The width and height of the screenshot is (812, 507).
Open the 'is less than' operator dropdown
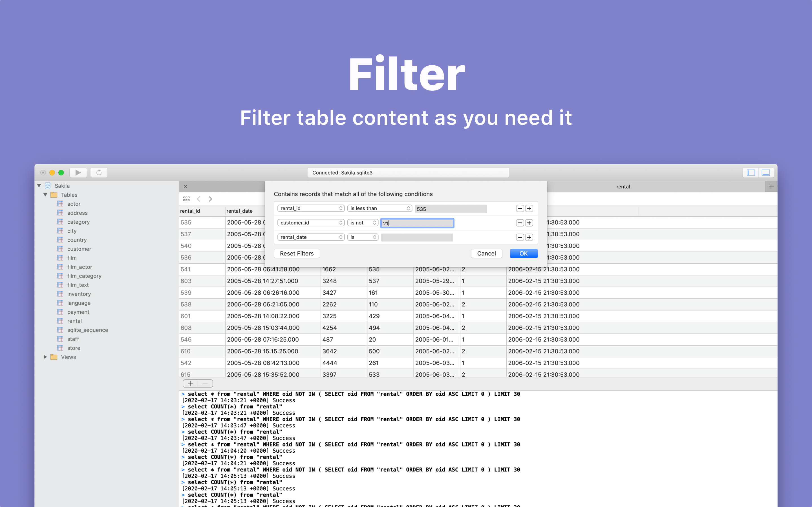coord(379,208)
